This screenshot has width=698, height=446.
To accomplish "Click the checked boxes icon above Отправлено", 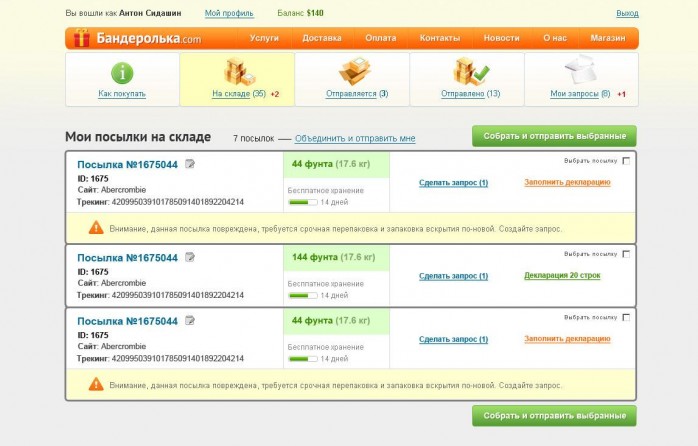I will [x=470, y=72].
